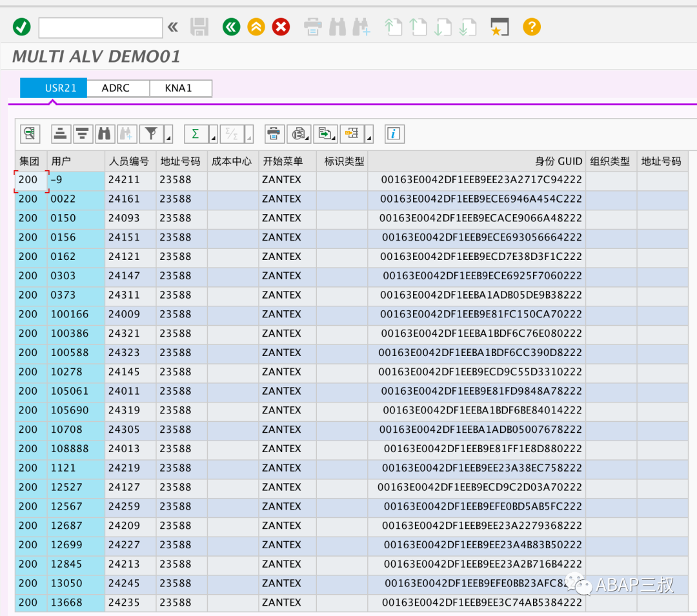
Task: Click the ALV Details icon
Action: click(x=30, y=134)
